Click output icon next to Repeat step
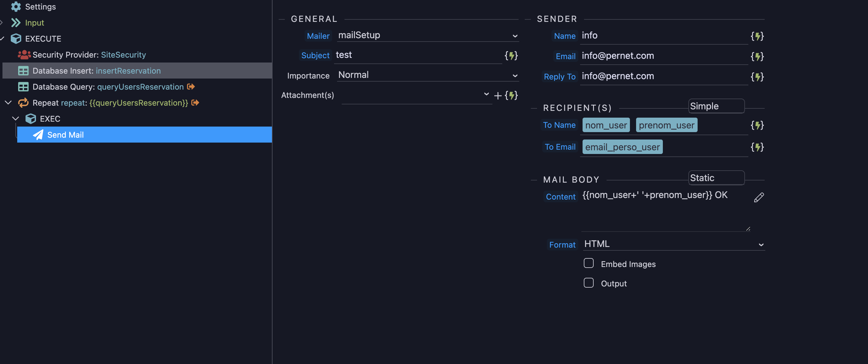This screenshot has width=868, height=364. pyautogui.click(x=195, y=103)
